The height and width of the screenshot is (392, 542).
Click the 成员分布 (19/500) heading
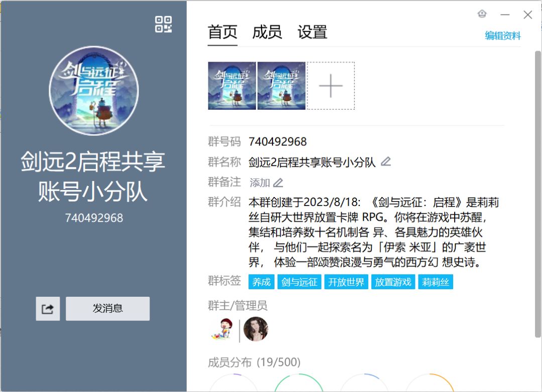click(x=254, y=362)
